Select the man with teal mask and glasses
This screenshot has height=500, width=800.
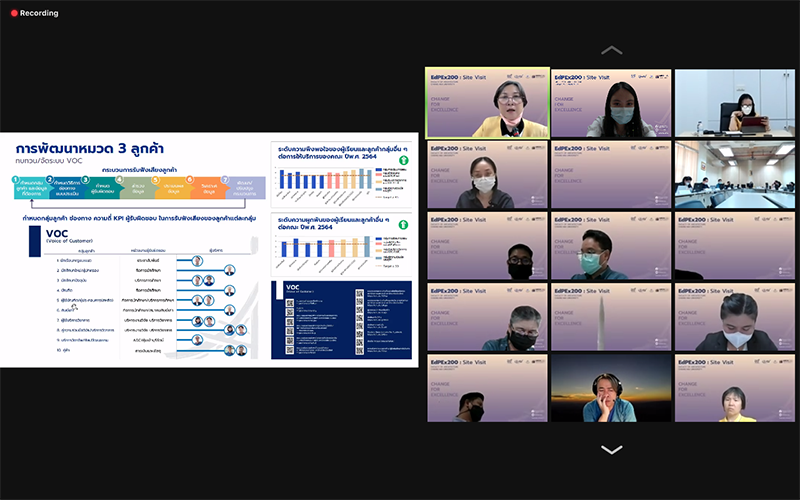click(611, 246)
